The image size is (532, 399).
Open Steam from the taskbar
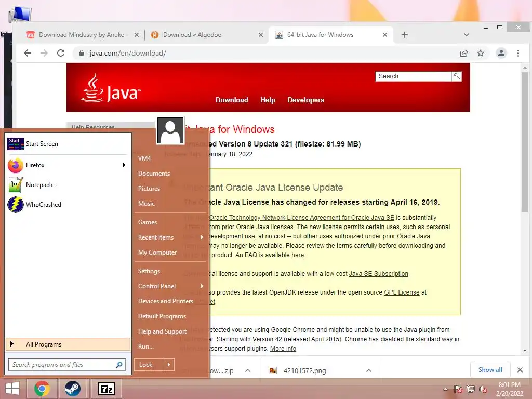73,389
